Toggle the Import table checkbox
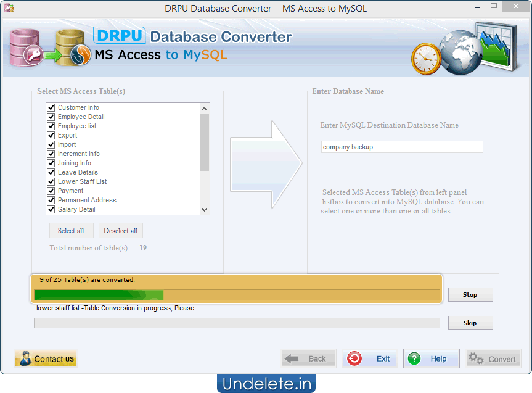 pyautogui.click(x=51, y=145)
